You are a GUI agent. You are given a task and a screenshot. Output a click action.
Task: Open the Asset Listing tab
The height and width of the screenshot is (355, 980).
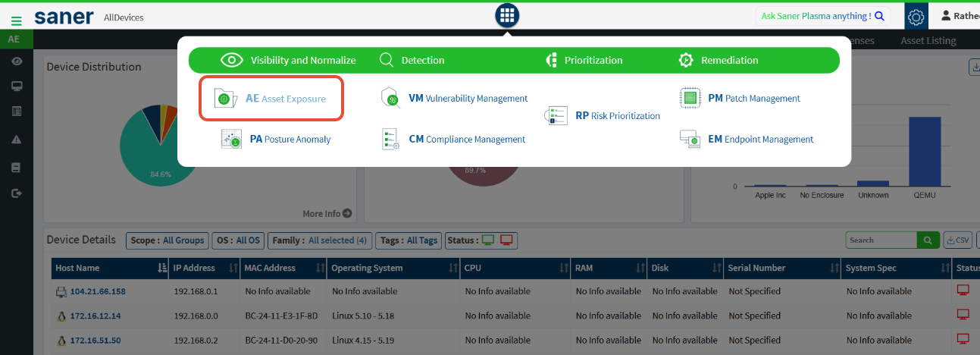coord(928,40)
